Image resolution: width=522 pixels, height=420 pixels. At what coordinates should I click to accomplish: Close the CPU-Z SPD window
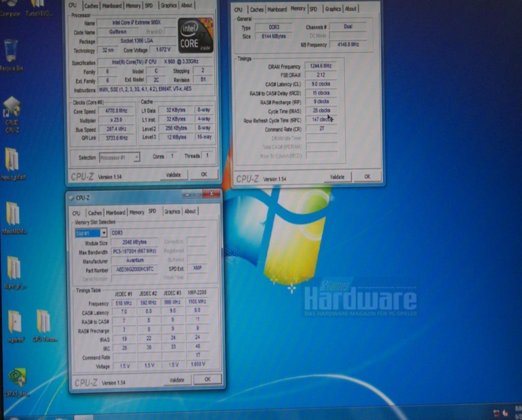[x=212, y=194]
